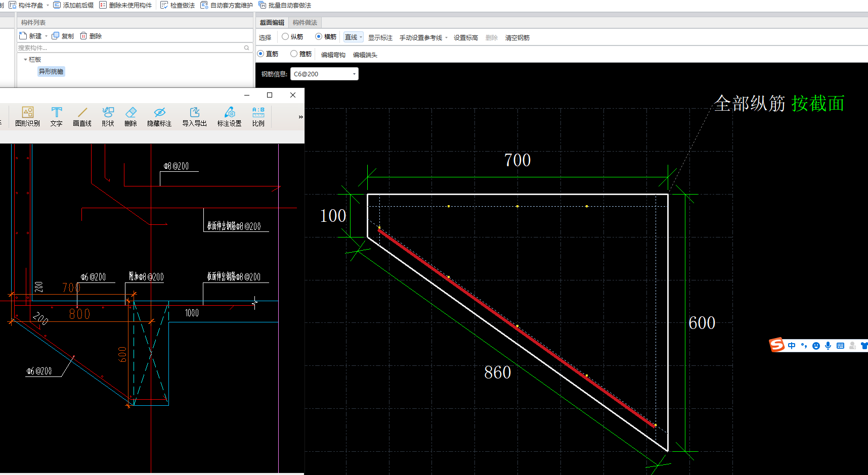Click 自动套方案维护 toolbar icon
This screenshot has width=868, height=475.
[x=204, y=5]
